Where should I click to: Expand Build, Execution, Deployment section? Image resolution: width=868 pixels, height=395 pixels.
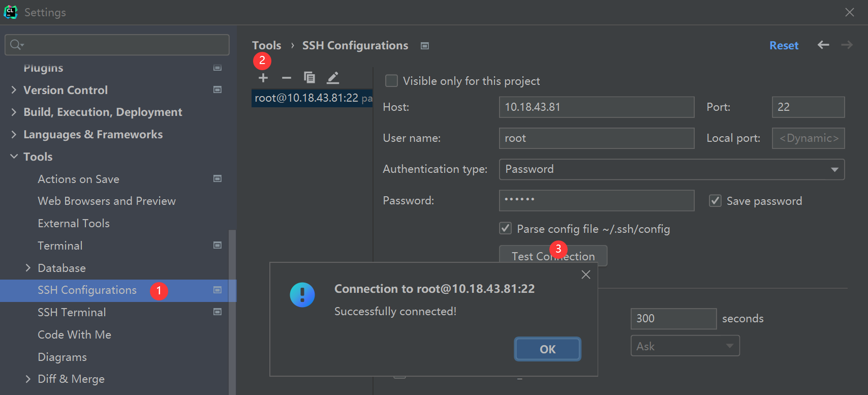pos(14,112)
